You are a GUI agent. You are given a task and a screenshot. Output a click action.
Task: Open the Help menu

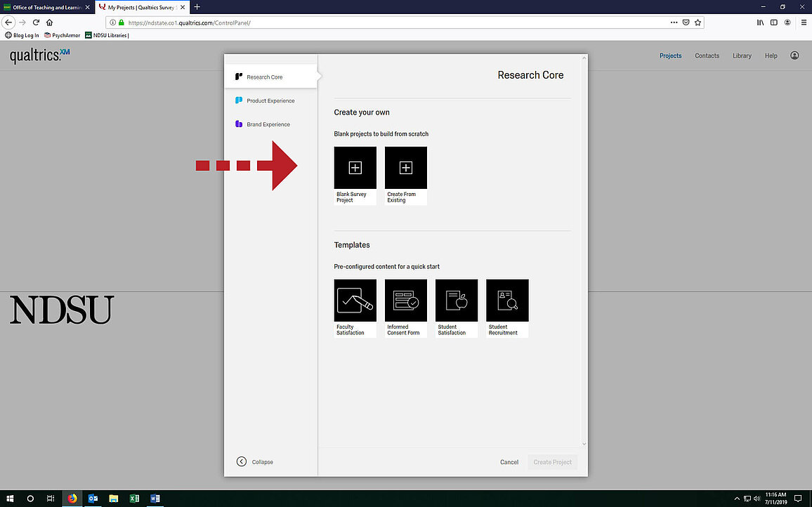(x=771, y=56)
